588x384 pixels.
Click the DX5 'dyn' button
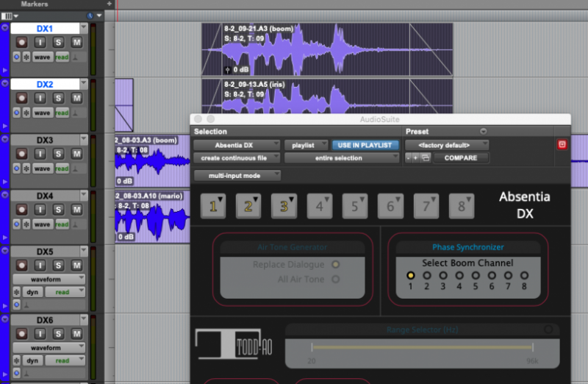click(32, 292)
